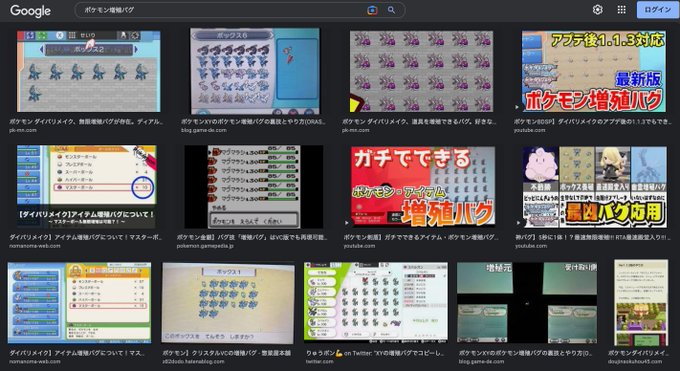Click youtube.com source under ガチでできる video
Screen dimensions: 680x371
(x=359, y=246)
